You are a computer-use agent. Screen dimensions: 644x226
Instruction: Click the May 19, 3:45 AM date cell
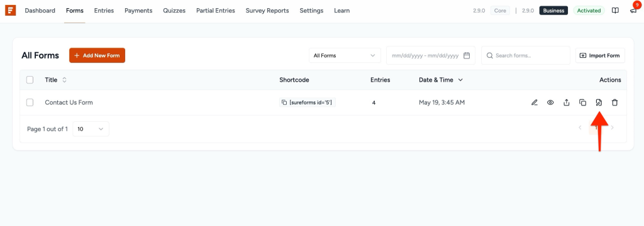pyautogui.click(x=442, y=102)
